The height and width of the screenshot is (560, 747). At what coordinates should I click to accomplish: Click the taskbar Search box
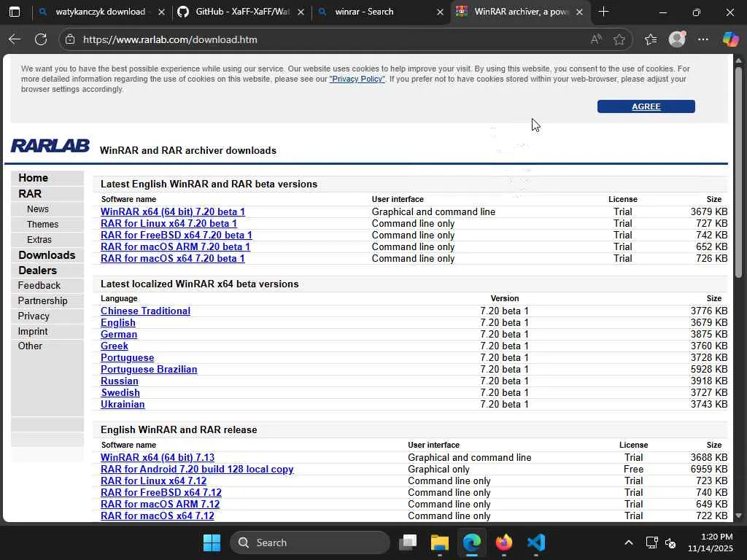[309, 542]
